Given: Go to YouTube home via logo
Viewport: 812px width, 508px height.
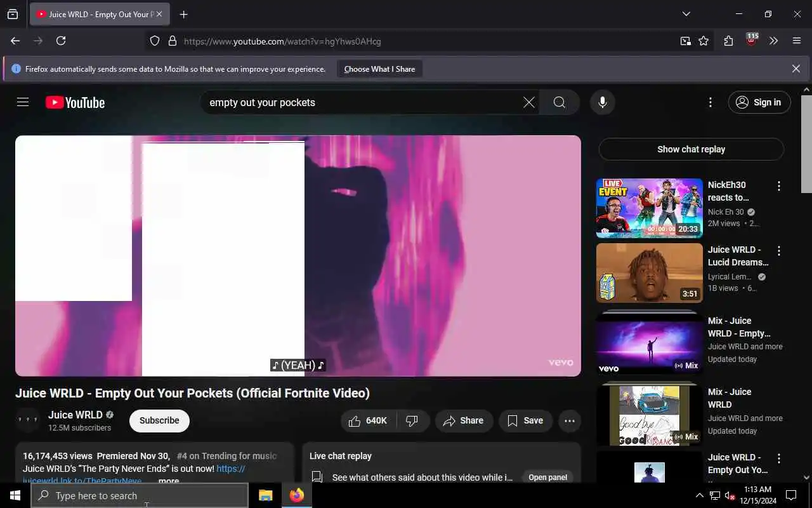Looking at the screenshot, I should [x=75, y=102].
